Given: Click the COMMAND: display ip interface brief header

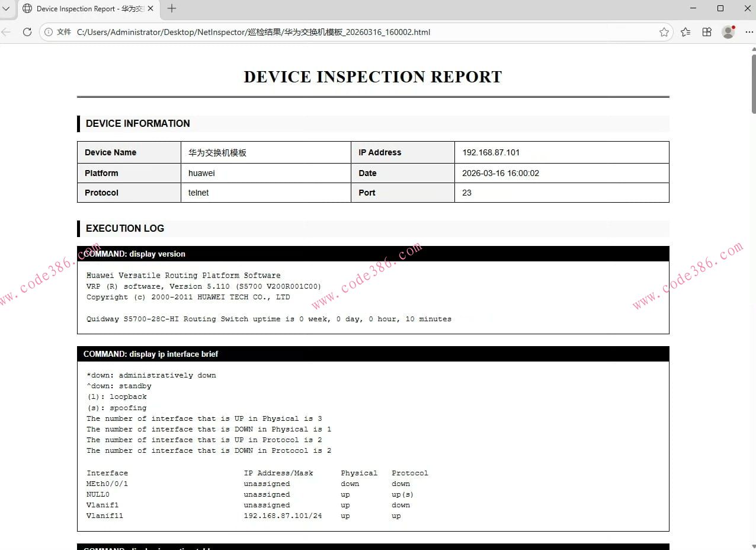Looking at the screenshot, I should click(373, 354).
